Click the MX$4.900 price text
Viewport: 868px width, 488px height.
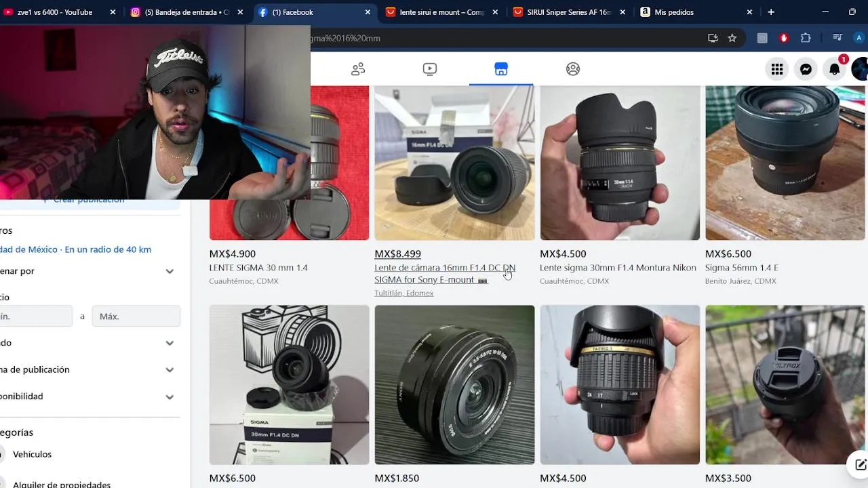click(233, 254)
